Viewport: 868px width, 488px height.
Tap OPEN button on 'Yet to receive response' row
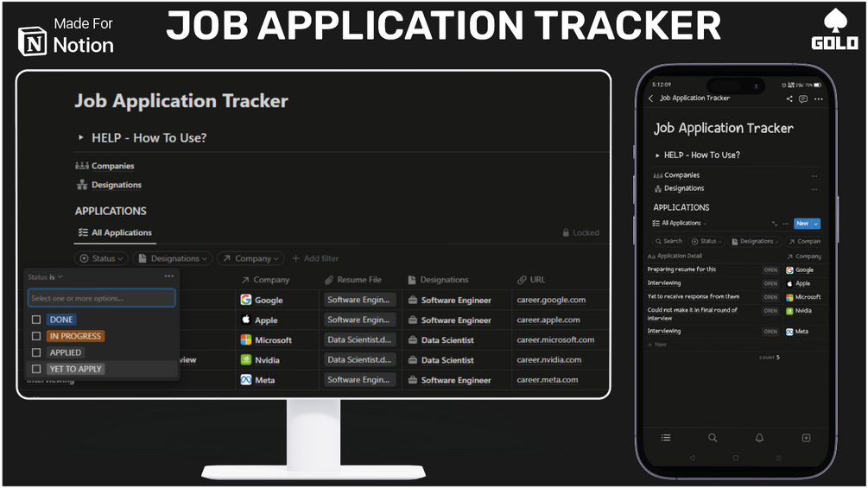(770, 297)
